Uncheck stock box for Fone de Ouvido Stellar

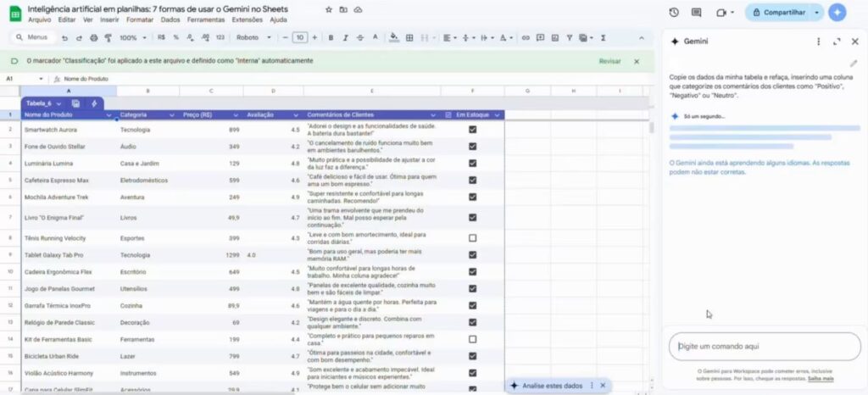click(x=472, y=147)
